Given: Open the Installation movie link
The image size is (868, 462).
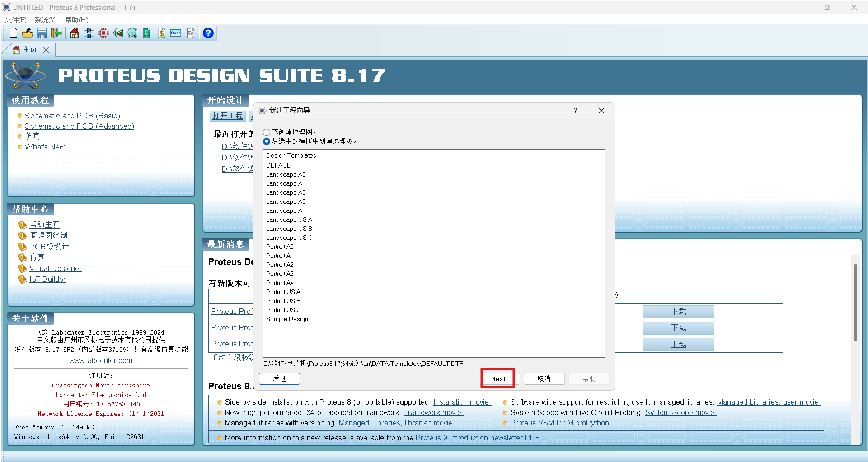Looking at the screenshot, I should (462, 402).
